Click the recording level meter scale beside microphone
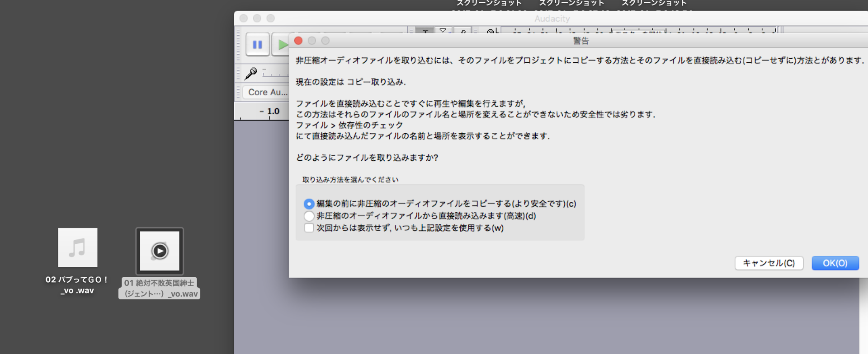The image size is (868, 354). point(275,73)
